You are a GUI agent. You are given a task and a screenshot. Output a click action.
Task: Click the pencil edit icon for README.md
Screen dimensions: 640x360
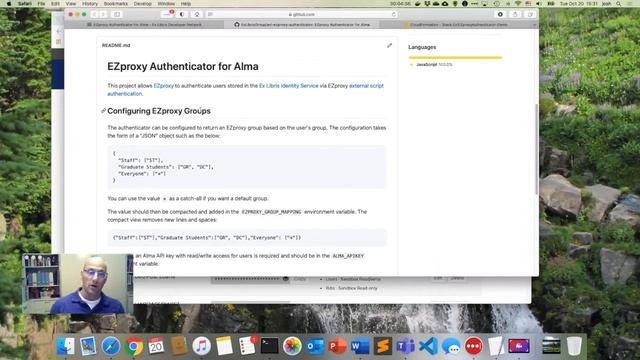click(x=389, y=45)
